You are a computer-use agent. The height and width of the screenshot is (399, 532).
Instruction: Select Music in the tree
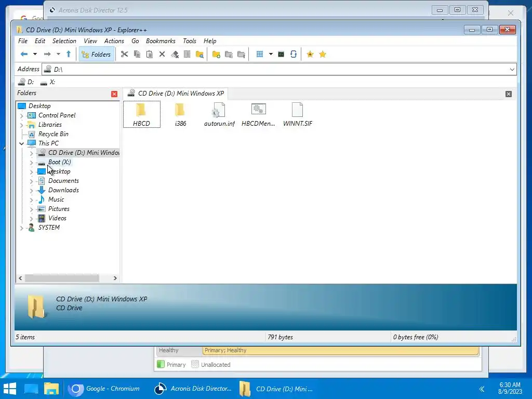point(56,199)
